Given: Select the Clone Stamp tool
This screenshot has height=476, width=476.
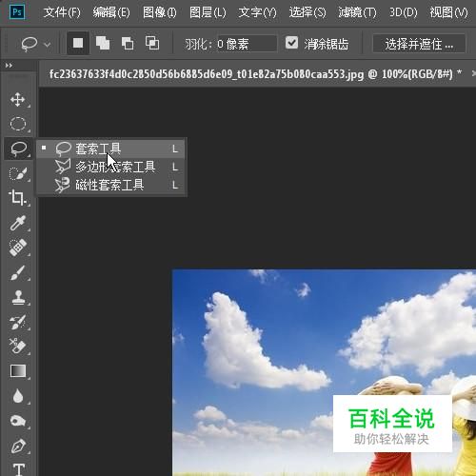Looking at the screenshot, I should pyautogui.click(x=18, y=297).
